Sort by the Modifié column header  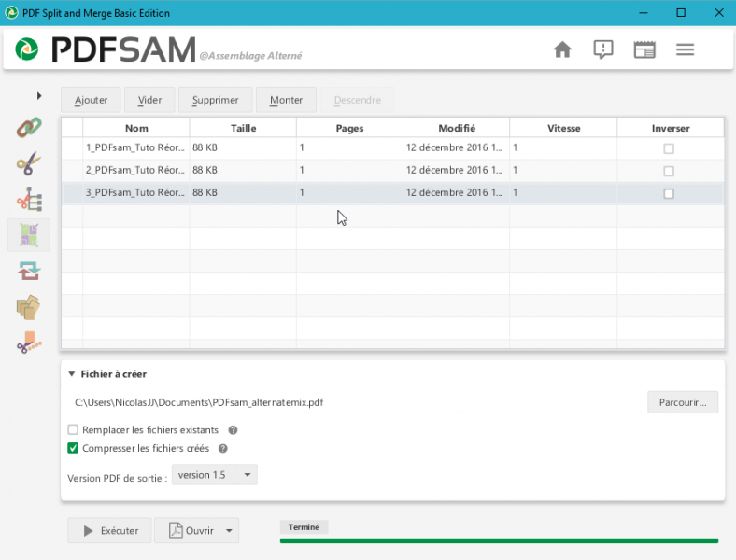(457, 128)
